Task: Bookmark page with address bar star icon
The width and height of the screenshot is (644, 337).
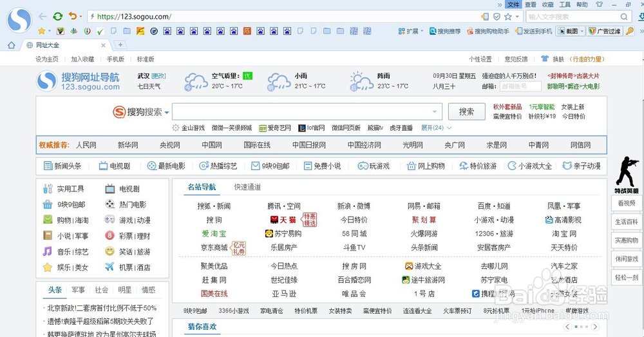Action: (508, 17)
